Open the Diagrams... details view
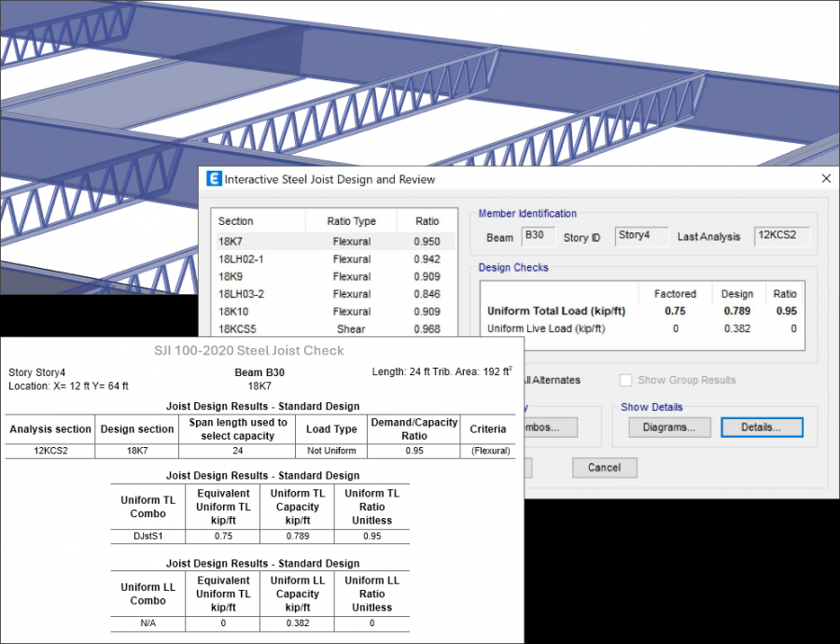The image size is (840, 644). tap(667, 427)
